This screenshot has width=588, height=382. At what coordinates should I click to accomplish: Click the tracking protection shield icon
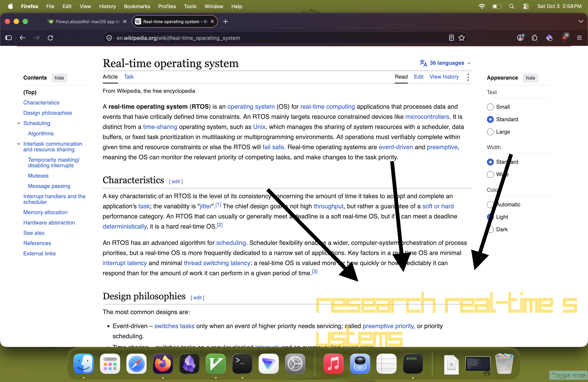pos(109,38)
